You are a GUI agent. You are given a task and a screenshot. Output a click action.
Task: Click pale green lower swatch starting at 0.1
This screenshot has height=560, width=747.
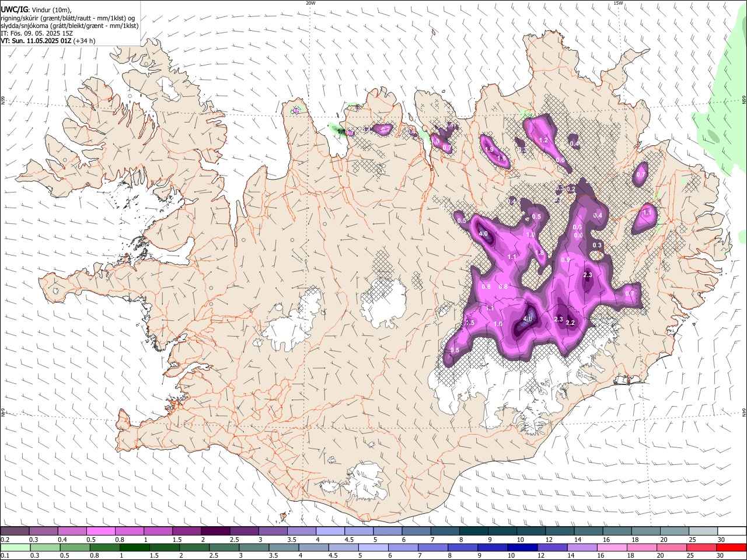click(15, 547)
